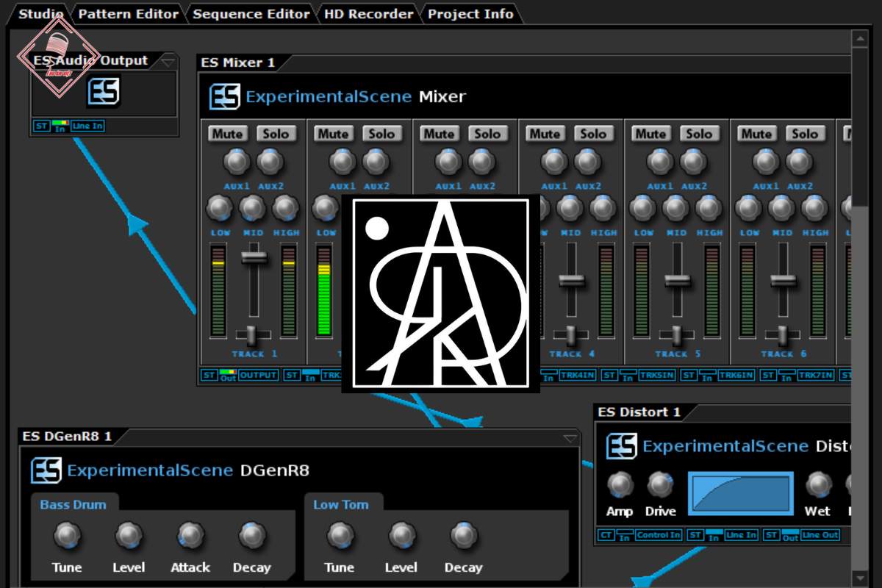This screenshot has height=588, width=882.
Task: Click the Bass Drum Tune knob
Action: [67, 536]
